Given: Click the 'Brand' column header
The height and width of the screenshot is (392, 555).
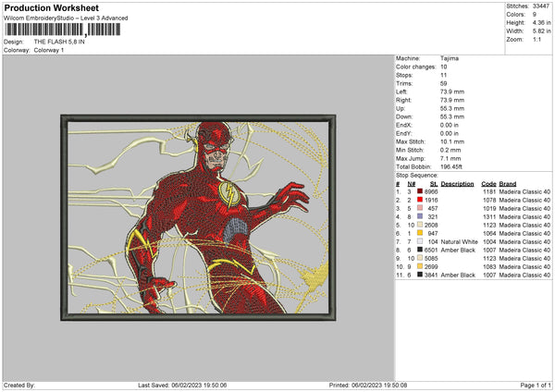Looking at the screenshot, I should tap(508, 184).
